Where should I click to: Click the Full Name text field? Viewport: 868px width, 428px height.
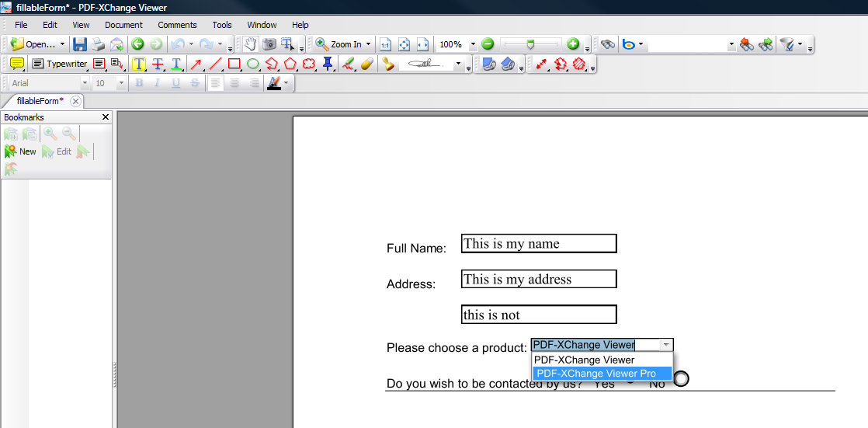[539, 244]
